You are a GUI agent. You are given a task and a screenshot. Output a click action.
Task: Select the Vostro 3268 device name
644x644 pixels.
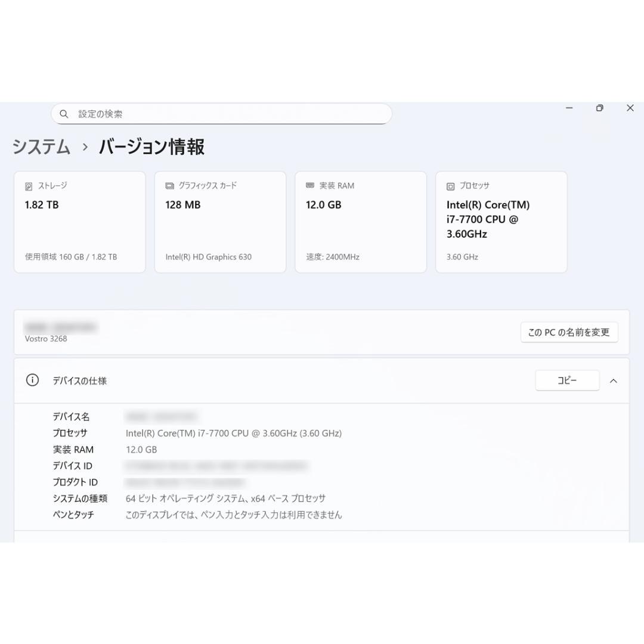[46, 338]
